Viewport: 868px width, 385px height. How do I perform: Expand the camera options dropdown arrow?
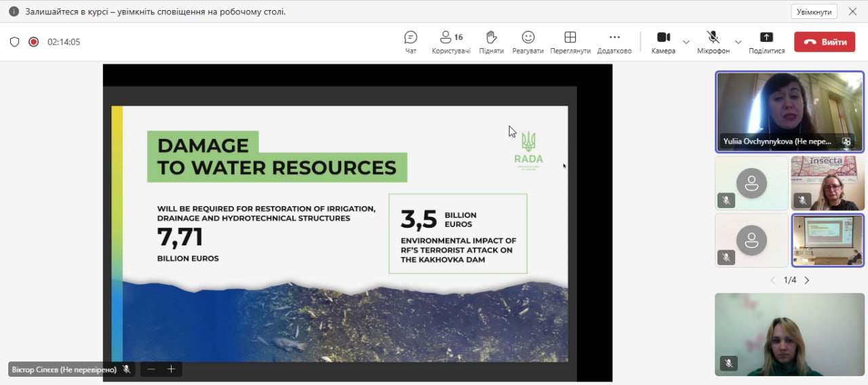tap(686, 42)
